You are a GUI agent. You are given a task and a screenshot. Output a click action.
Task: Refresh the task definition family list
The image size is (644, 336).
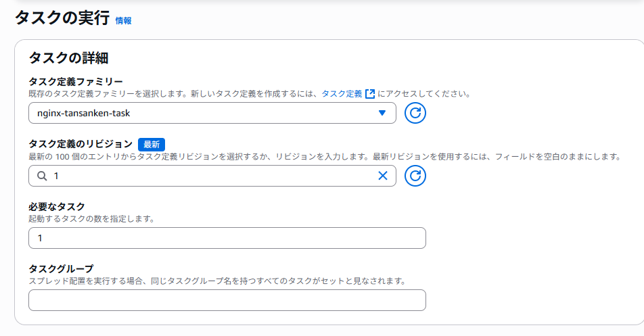pyautogui.click(x=415, y=113)
